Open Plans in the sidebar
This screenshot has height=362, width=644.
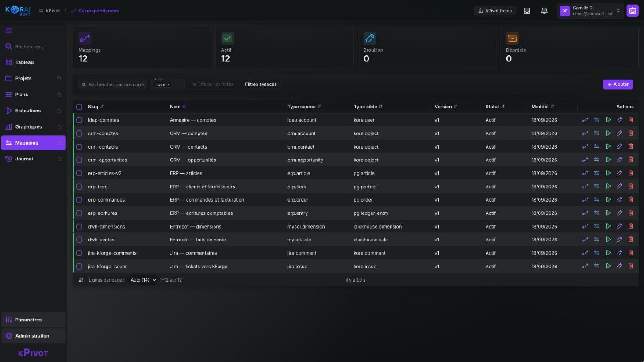click(x=34, y=95)
